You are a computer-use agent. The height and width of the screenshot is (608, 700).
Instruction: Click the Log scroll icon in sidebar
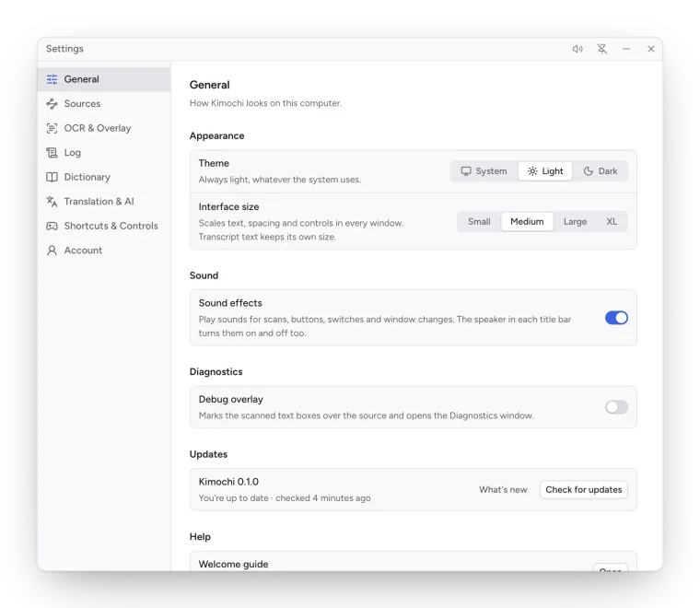coord(52,153)
